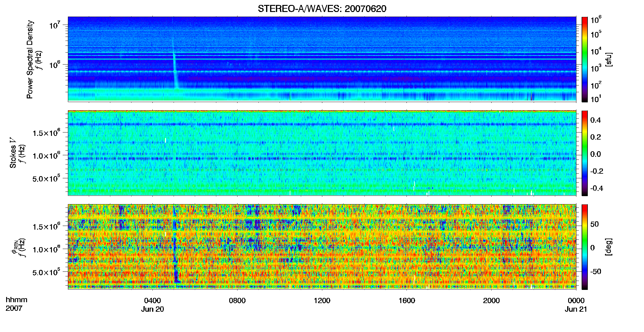Click the power spectral density color bar

coord(585,59)
